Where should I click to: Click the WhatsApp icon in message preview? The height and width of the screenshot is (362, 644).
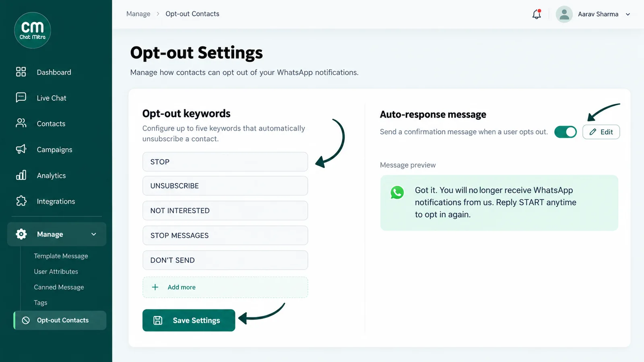point(397,193)
